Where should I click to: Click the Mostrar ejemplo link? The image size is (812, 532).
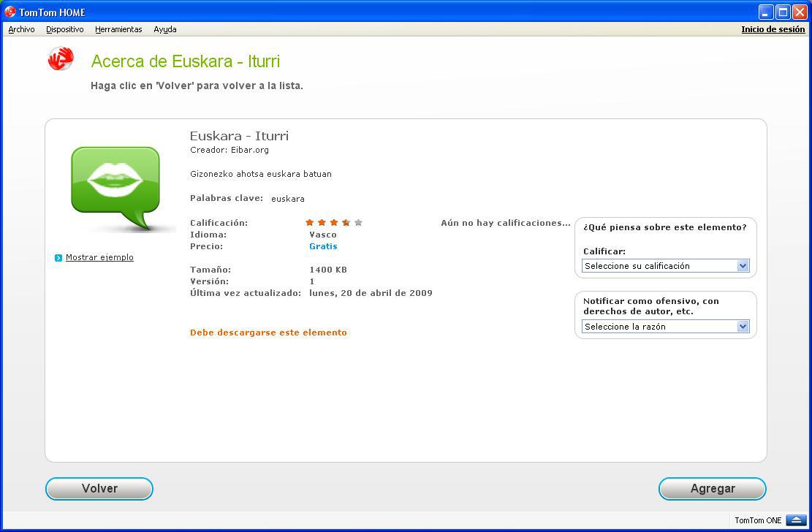tap(99, 257)
